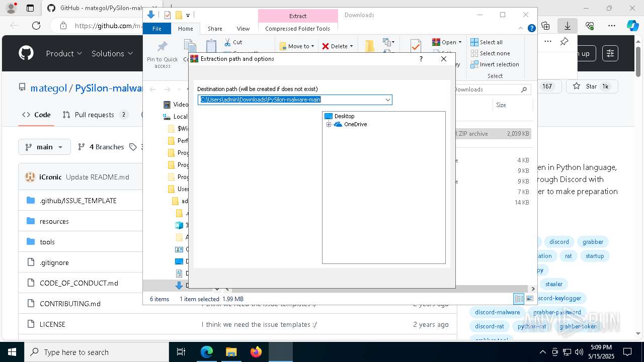Screen dimensions: 644x362
Task: Click New folder icon in ribbon
Action: 370,46
